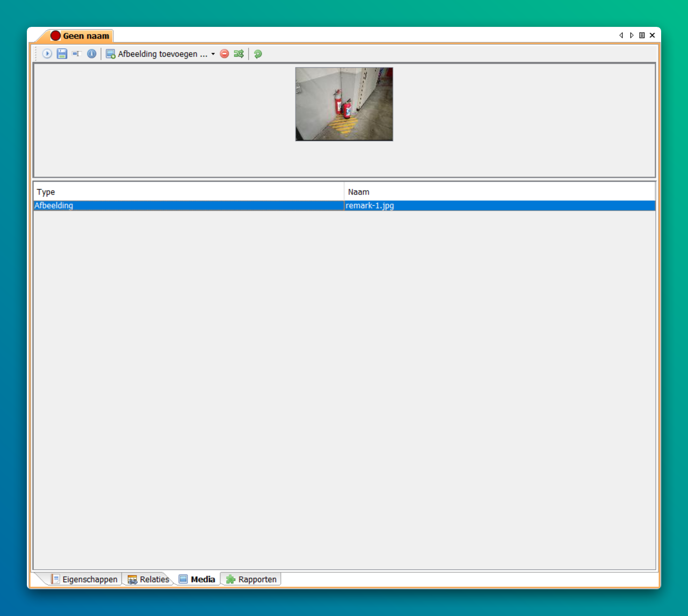The image size is (688, 616).
Task: Click the blue play arrow toolbar icon
Action: 47,54
